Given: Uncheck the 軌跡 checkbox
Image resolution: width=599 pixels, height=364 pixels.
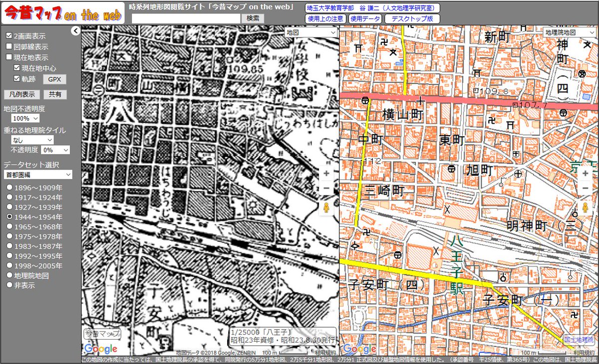Looking at the screenshot, I should [17, 78].
